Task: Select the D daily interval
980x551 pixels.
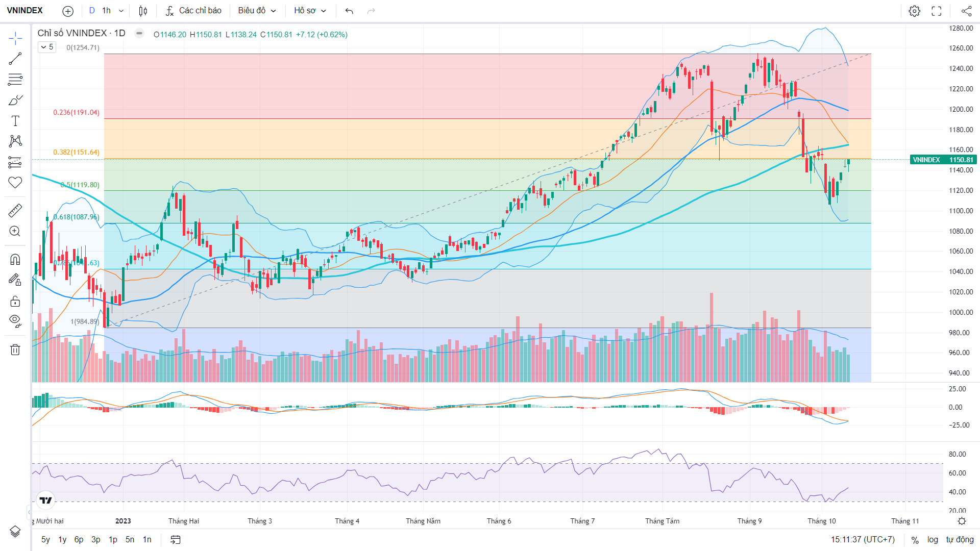Action: [92, 11]
